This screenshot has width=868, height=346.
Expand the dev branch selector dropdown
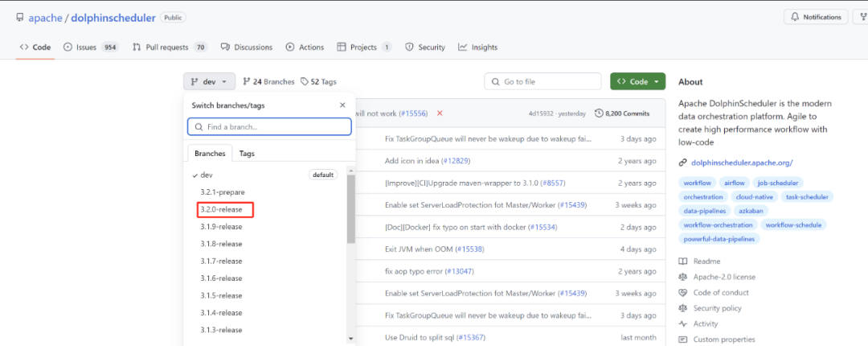(x=209, y=81)
